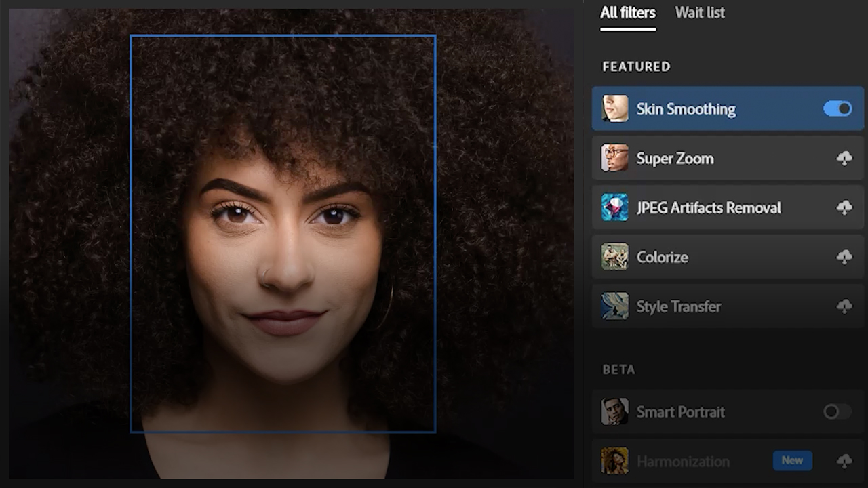The height and width of the screenshot is (488, 868).
Task: Click the Colorize filter thumbnail icon
Action: [614, 257]
